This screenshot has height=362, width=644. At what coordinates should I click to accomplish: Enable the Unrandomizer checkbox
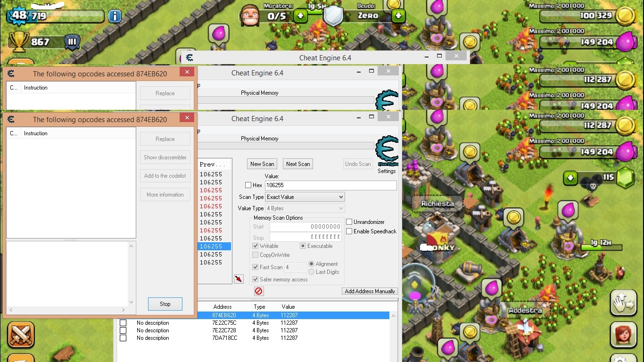pyautogui.click(x=349, y=222)
